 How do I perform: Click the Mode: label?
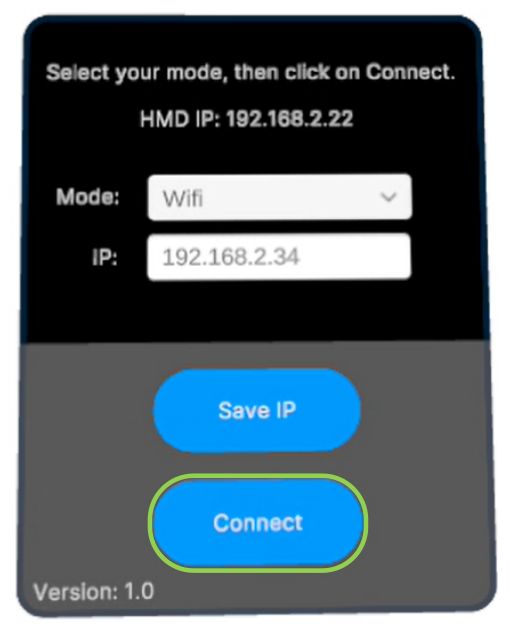point(88,197)
